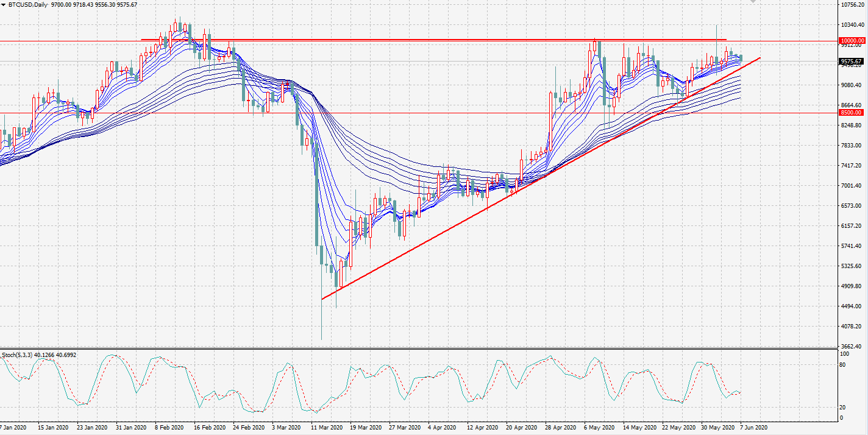Click the 15 Jan 2020 date label

(53, 428)
